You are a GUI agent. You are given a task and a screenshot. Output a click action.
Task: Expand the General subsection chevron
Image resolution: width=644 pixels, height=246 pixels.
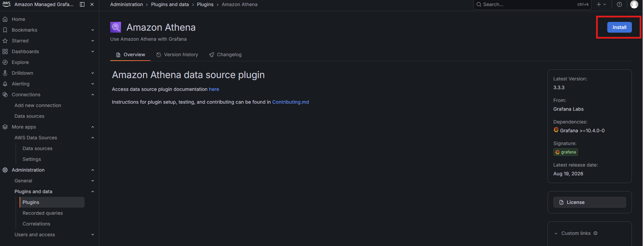(93, 181)
